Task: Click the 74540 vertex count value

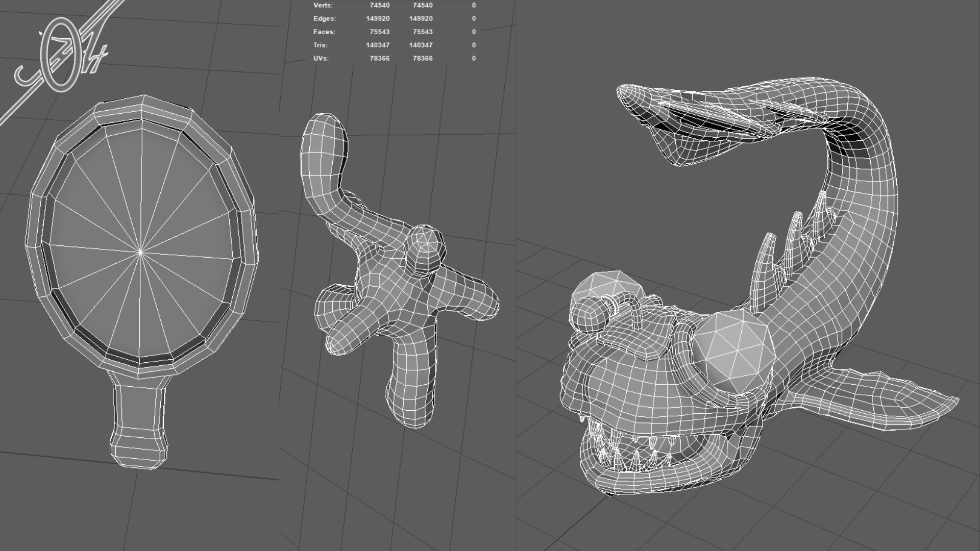Action: pyautogui.click(x=379, y=5)
